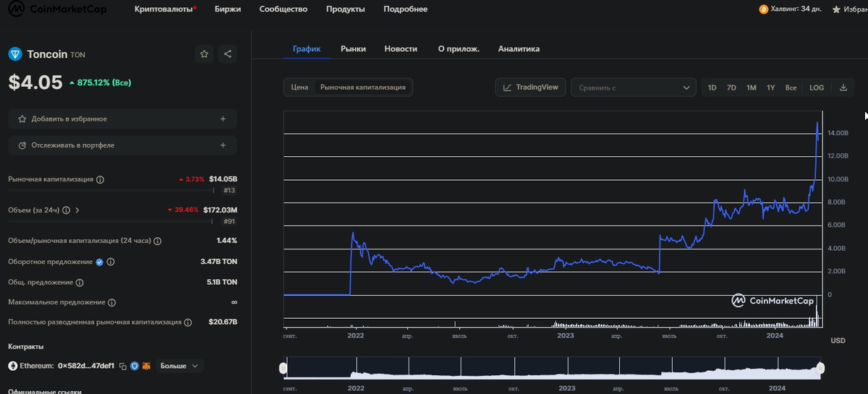Viewport: 868px width, 394px height.
Task: Click the Ethereum logo in Контракты
Action: pyautogui.click(x=13, y=367)
